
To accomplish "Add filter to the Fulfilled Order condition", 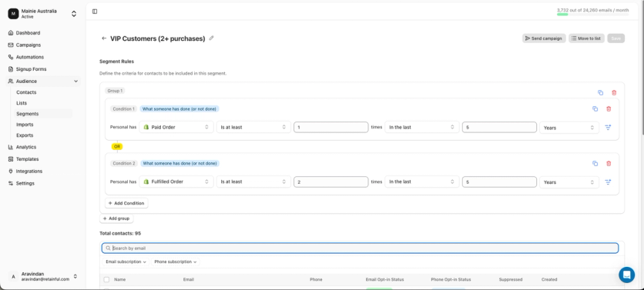I will pyautogui.click(x=609, y=182).
